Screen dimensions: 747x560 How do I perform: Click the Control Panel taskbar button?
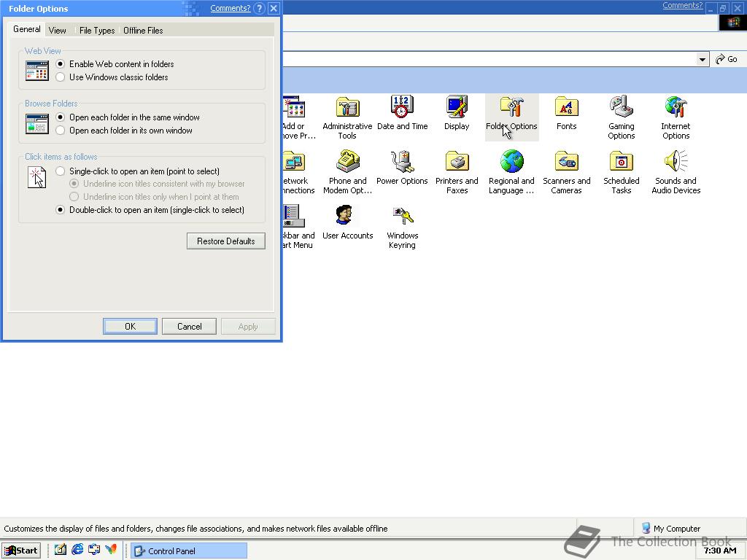(189, 551)
